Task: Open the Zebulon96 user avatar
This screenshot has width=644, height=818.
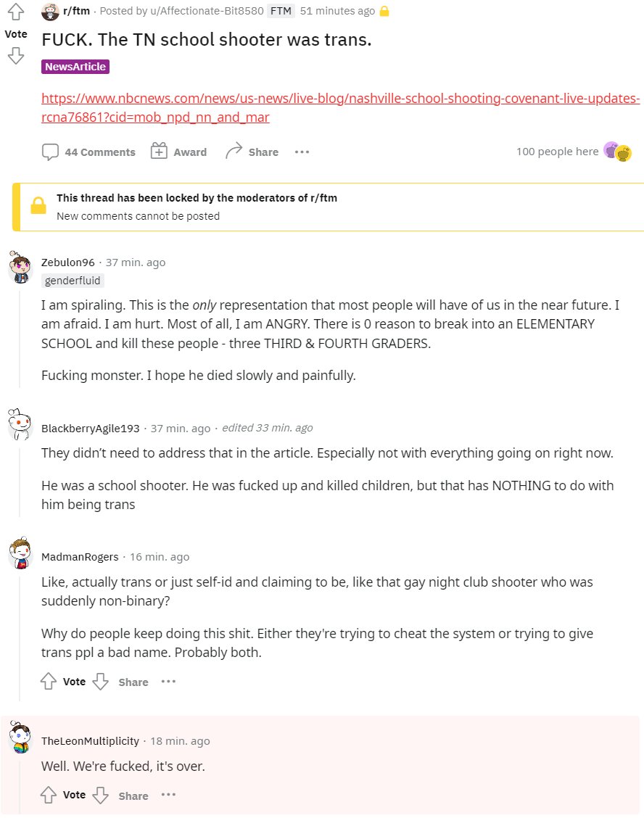Action: tap(20, 267)
